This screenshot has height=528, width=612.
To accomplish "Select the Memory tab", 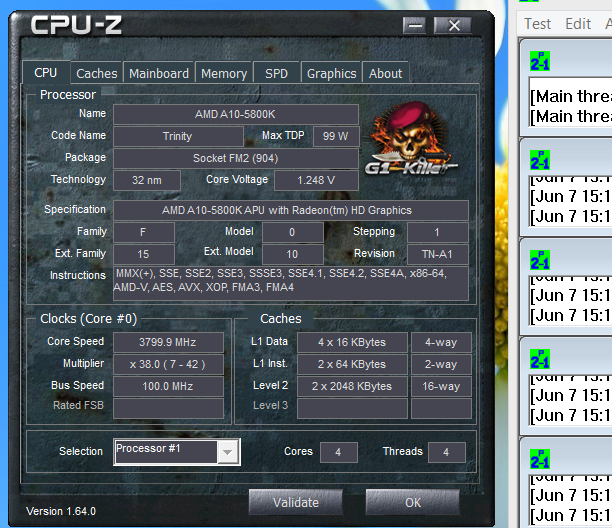I will click(224, 73).
